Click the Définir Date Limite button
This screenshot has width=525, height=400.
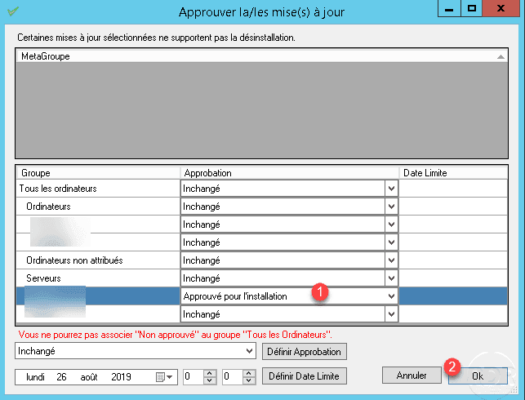[x=304, y=376]
